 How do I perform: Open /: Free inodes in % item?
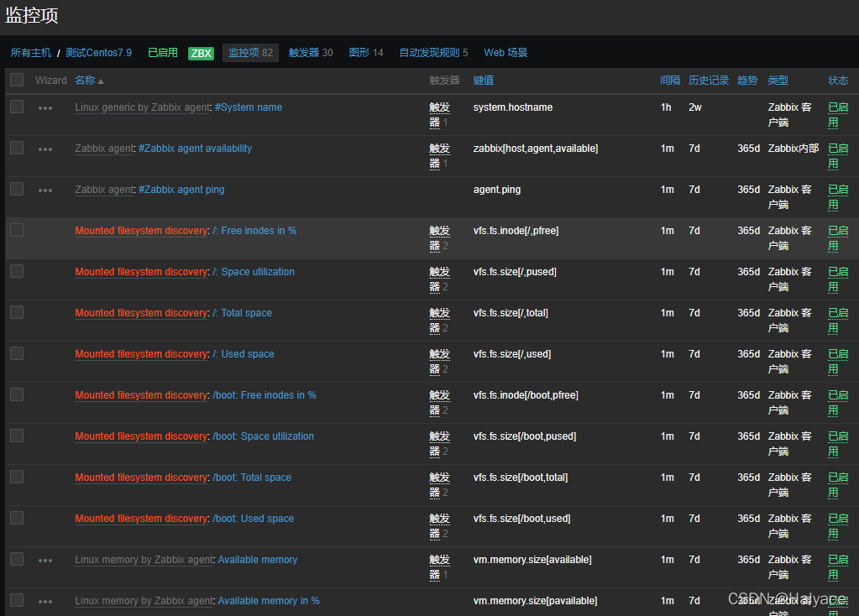pos(254,231)
